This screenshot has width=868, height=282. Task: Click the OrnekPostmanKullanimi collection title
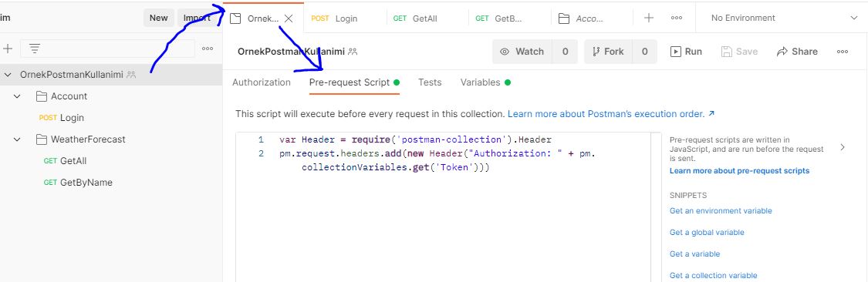point(290,52)
